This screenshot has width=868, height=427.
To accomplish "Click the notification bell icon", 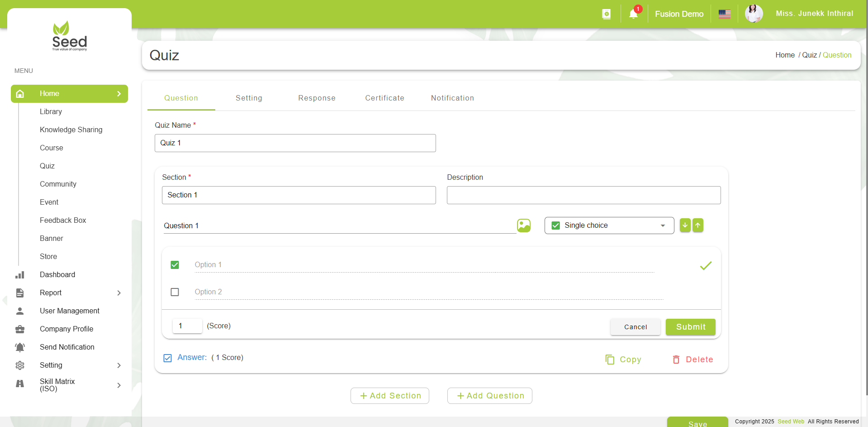I will point(633,14).
